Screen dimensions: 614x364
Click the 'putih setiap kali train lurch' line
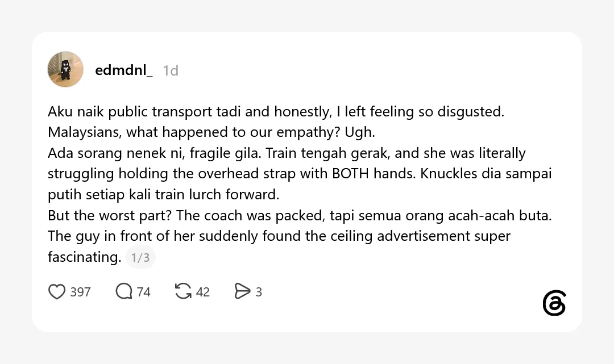[x=164, y=194]
